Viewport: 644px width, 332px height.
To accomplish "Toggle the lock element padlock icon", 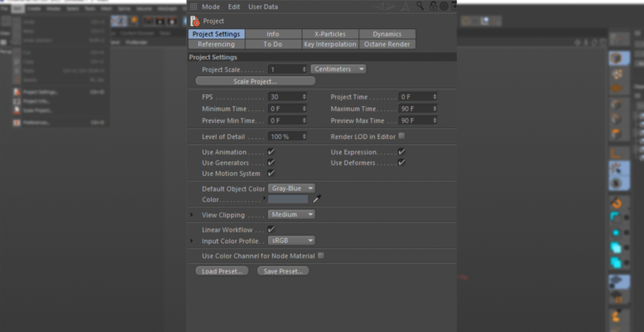I will click(433, 5).
